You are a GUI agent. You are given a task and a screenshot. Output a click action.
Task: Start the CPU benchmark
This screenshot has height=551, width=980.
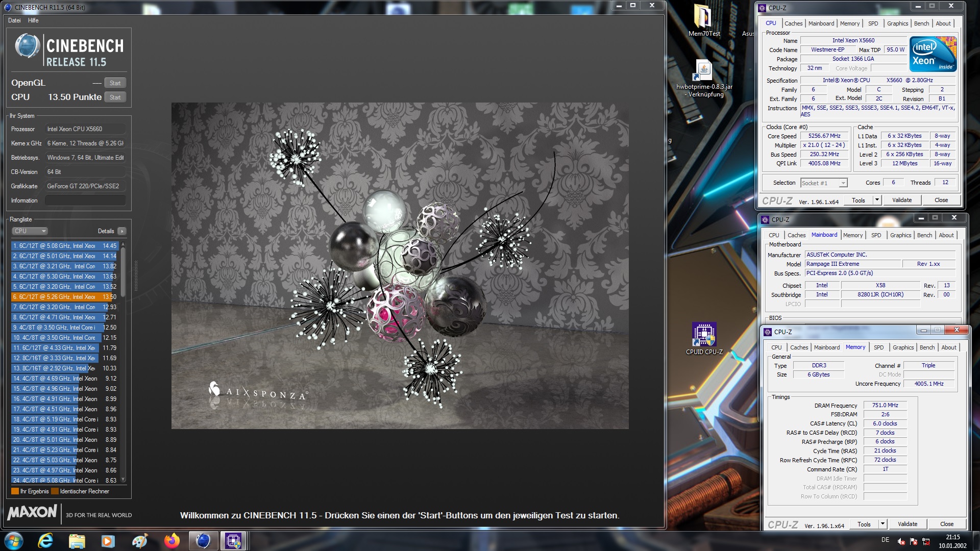pos(115,97)
